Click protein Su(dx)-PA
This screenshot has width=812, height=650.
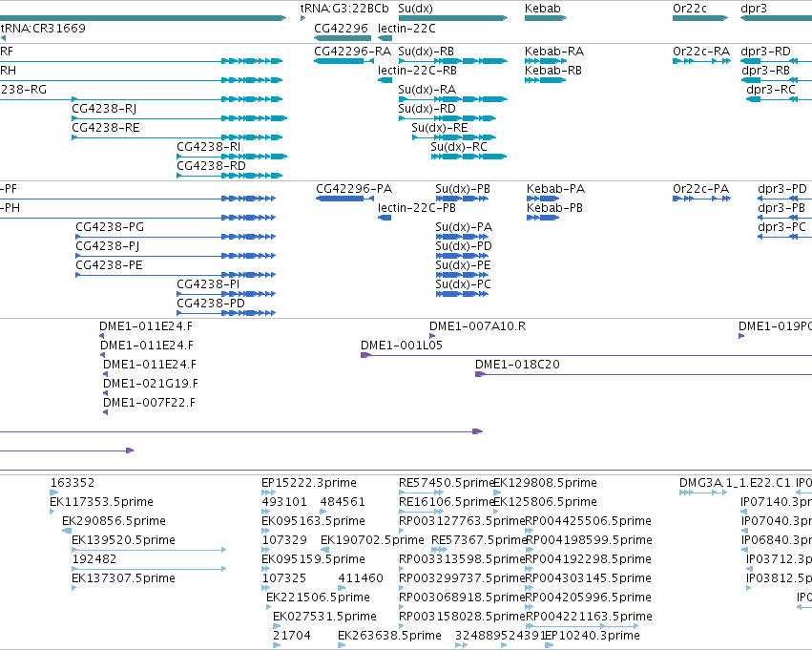pos(464,227)
